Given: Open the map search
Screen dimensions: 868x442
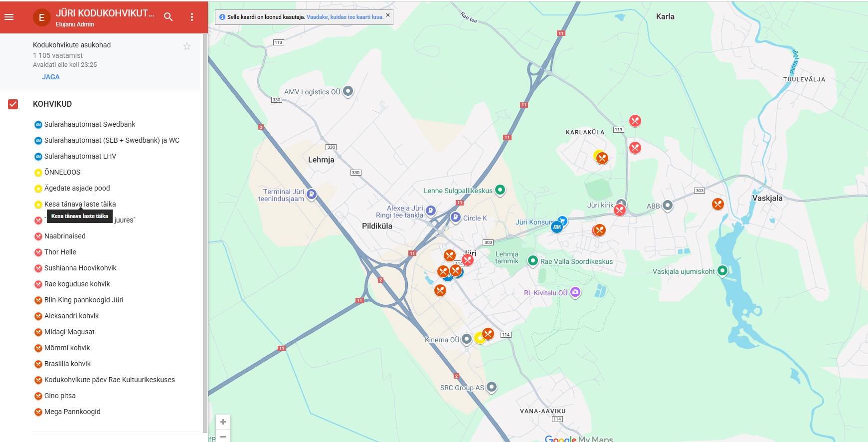Looking at the screenshot, I should click(169, 17).
